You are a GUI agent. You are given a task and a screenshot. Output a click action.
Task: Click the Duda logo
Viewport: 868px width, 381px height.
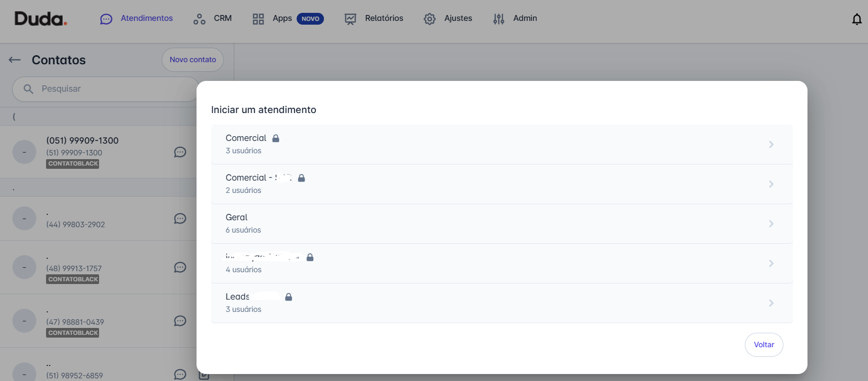pos(41,19)
